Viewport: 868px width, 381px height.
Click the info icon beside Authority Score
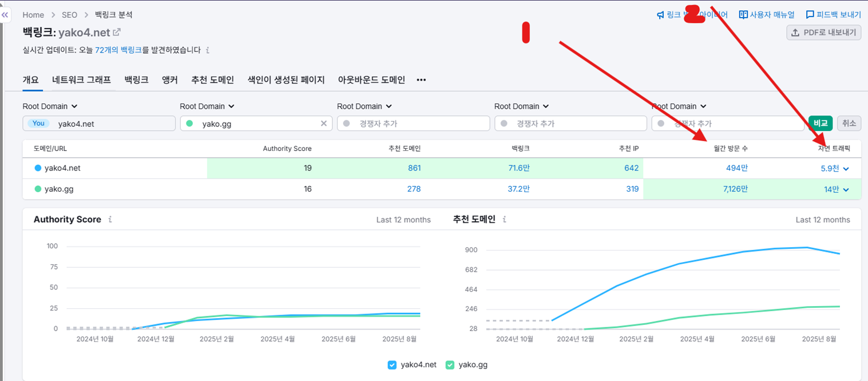(x=110, y=219)
